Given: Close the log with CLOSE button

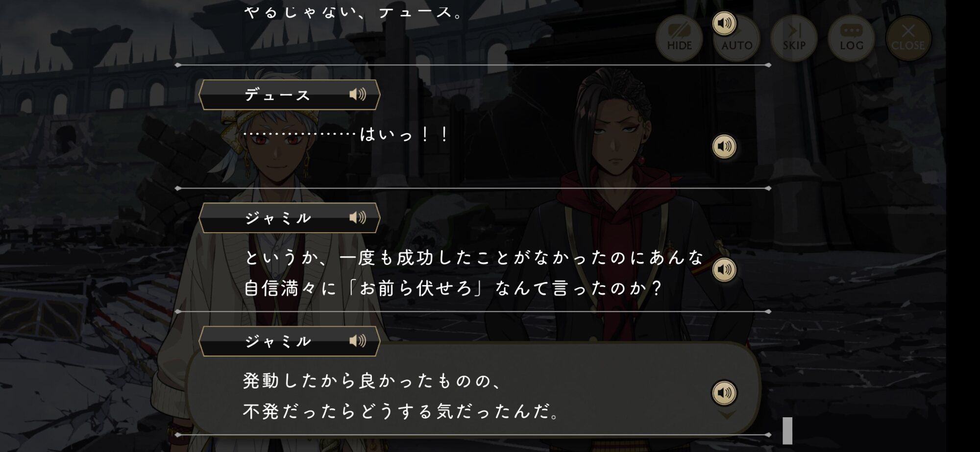Looking at the screenshot, I should (908, 38).
